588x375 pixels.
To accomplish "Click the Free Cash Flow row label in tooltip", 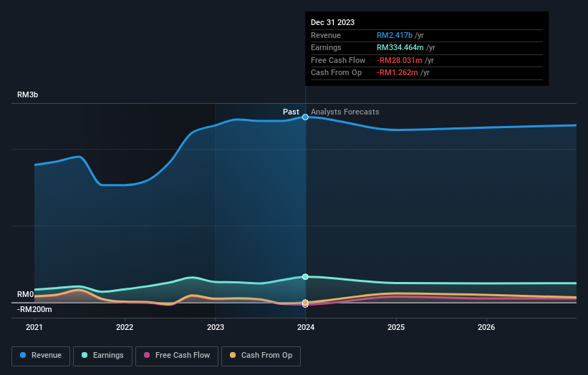I will point(338,60).
